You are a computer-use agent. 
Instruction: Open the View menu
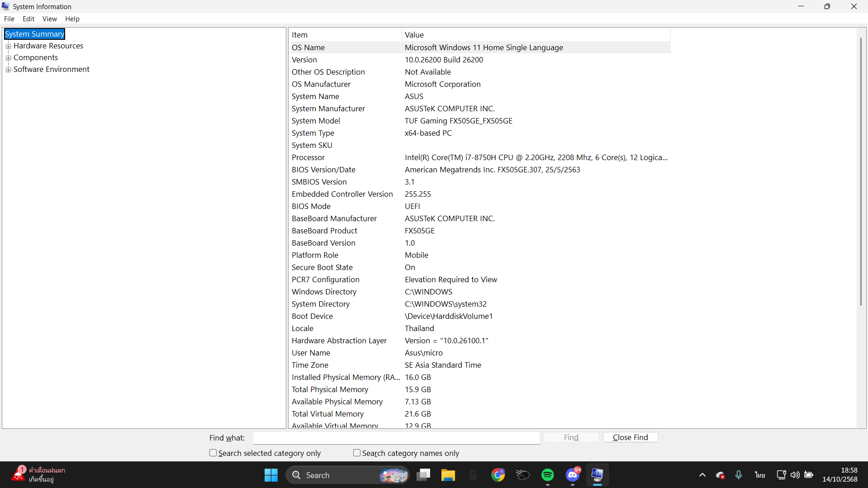point(50,19)
